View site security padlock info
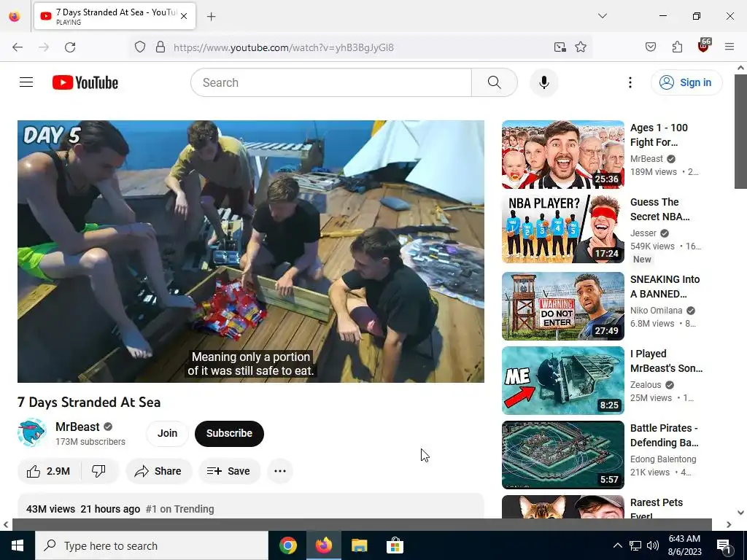 click(160, 47)
